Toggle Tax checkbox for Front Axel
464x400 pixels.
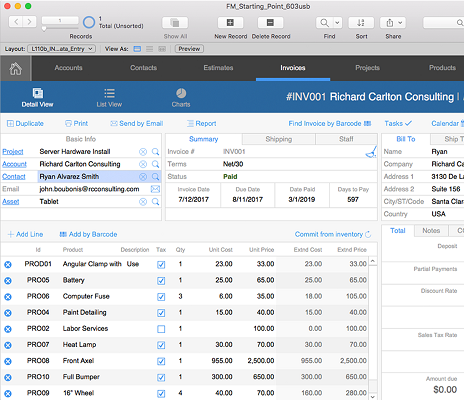click(x=161, y=361)
